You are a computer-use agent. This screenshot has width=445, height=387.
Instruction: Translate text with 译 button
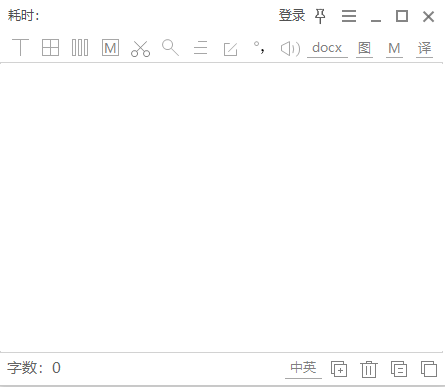[x=424, y=48]
